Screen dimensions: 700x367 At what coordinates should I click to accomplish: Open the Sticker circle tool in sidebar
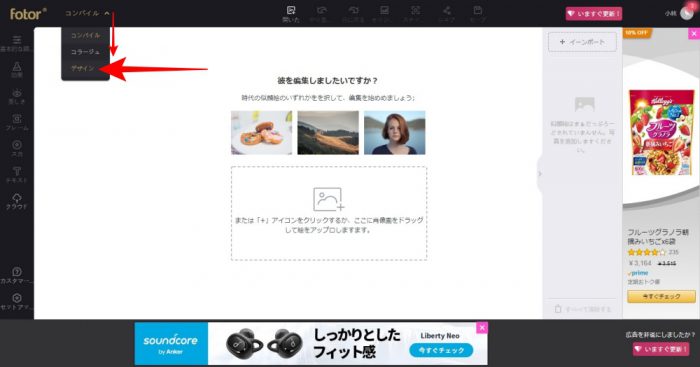point(17,149)
